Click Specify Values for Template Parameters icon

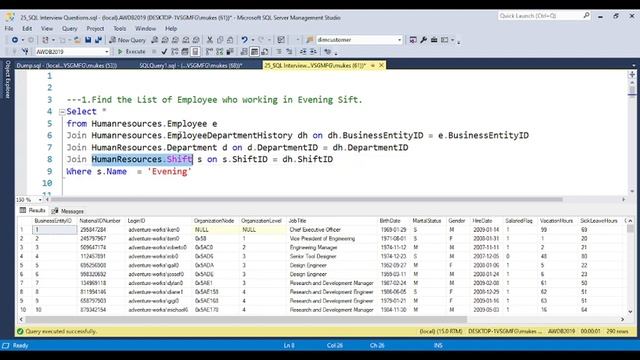(327, 52)
